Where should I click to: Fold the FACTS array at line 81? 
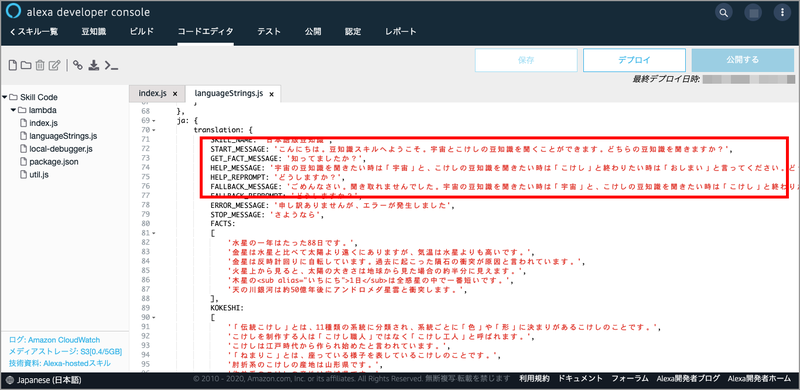(154, 233)
